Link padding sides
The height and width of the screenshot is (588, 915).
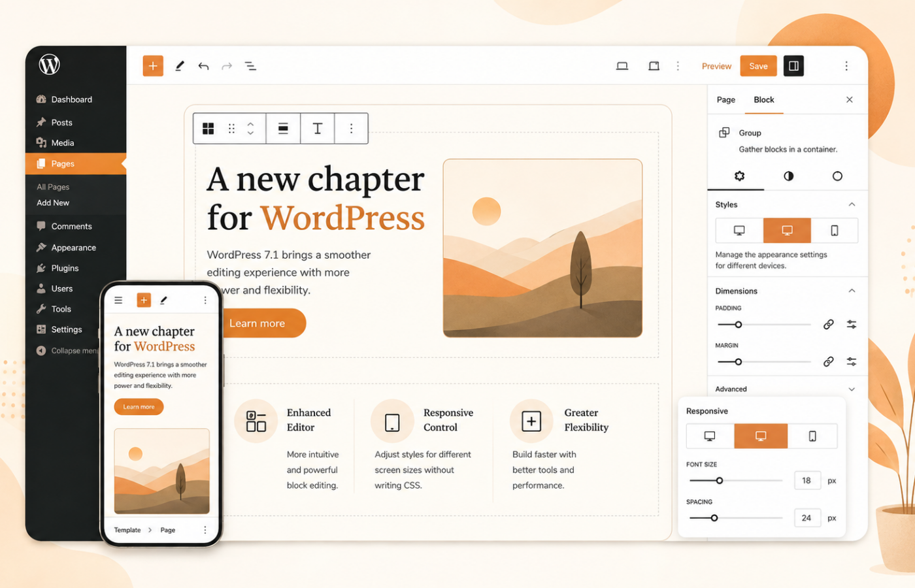828,325
